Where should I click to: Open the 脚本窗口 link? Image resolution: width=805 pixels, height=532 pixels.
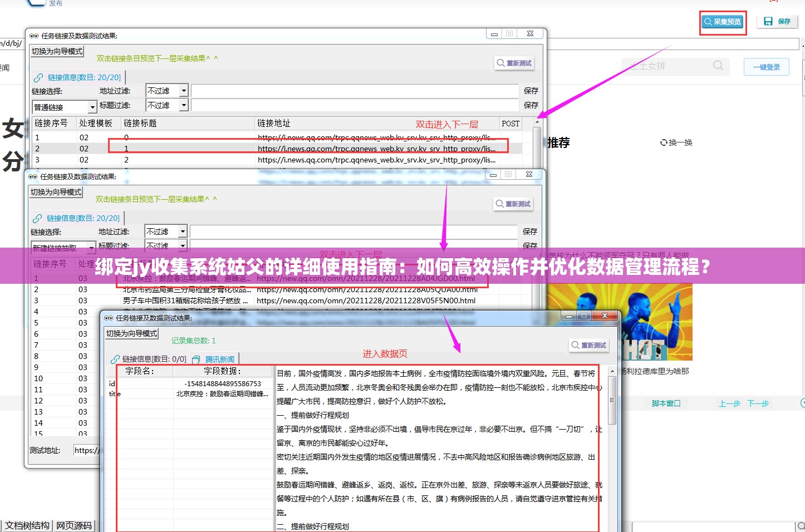click(x=666, y=403)
